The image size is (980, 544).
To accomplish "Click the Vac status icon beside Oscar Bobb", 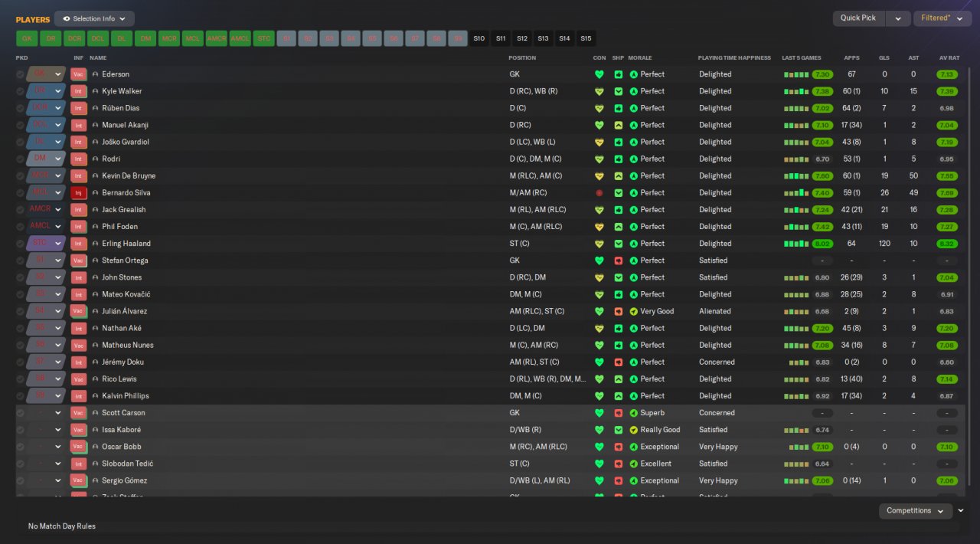I will point(78,447).
